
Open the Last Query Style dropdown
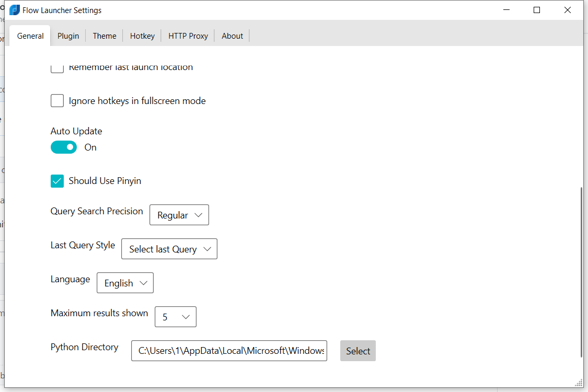click(x=169, y=249)
